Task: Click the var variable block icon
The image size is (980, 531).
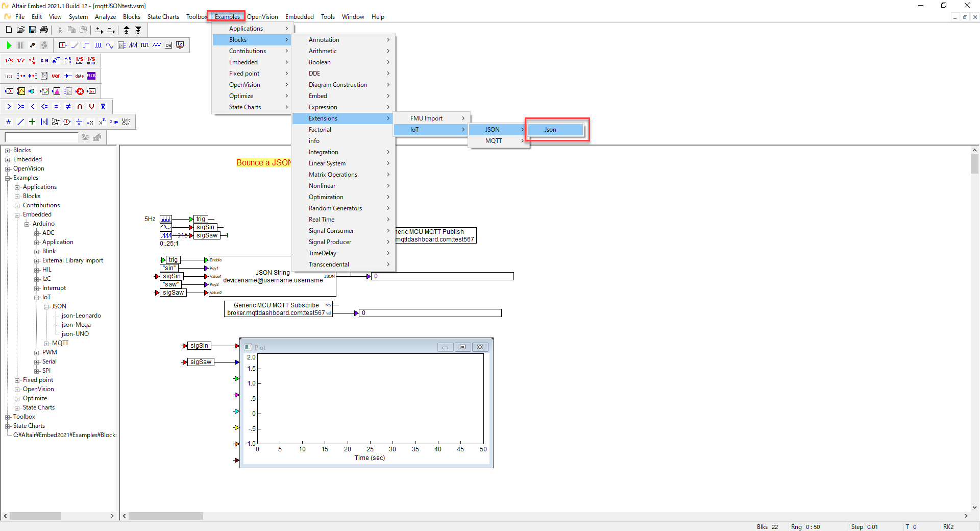Action: point(56,76)
